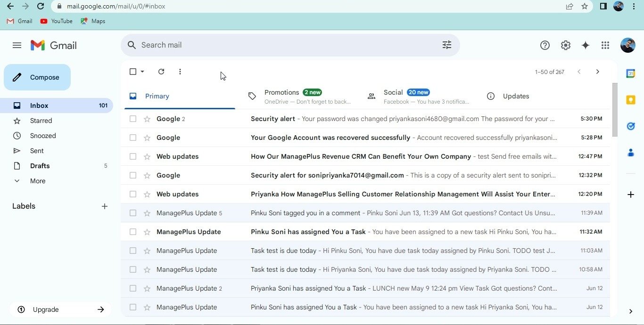Go back in the browser
The width and height of the screenshot is (644, 325).
(x=10, y=6)
